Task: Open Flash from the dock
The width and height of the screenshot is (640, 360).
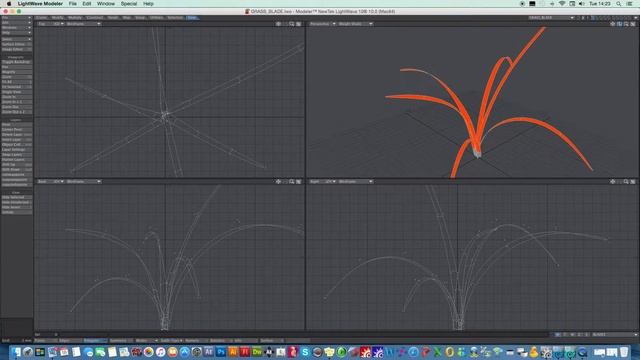Action: pos(245,352)
